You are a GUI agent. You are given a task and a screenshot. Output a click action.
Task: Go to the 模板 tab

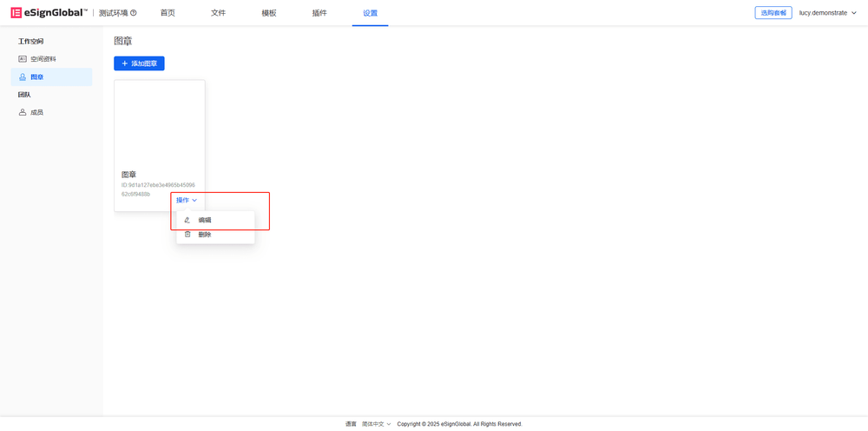coord(269,13)
